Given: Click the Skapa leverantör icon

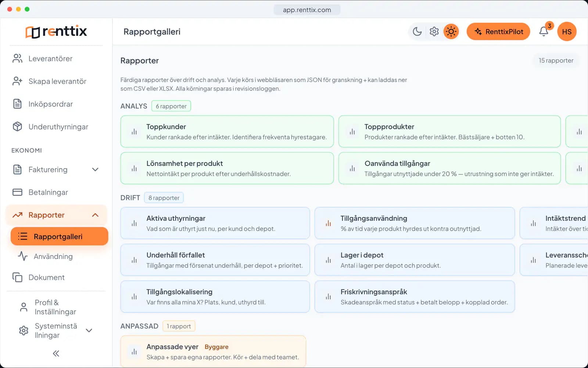Looking at the screenshot, I should 17,81.
